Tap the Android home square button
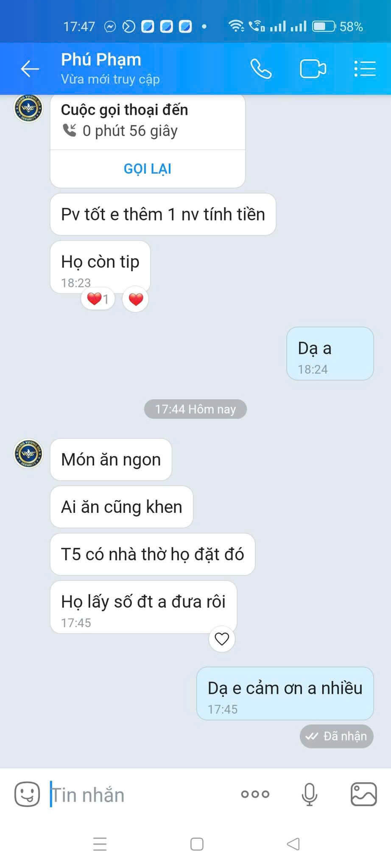 197,844
